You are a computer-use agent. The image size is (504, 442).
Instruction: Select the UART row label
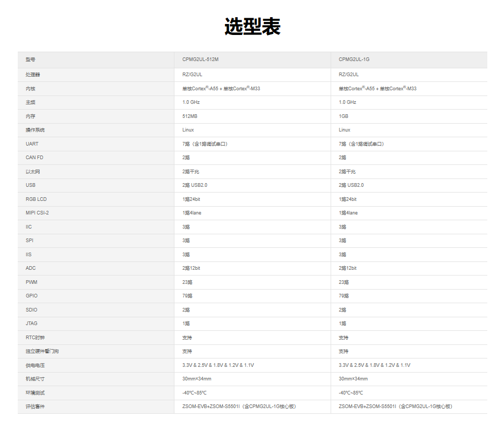(32, 144)
